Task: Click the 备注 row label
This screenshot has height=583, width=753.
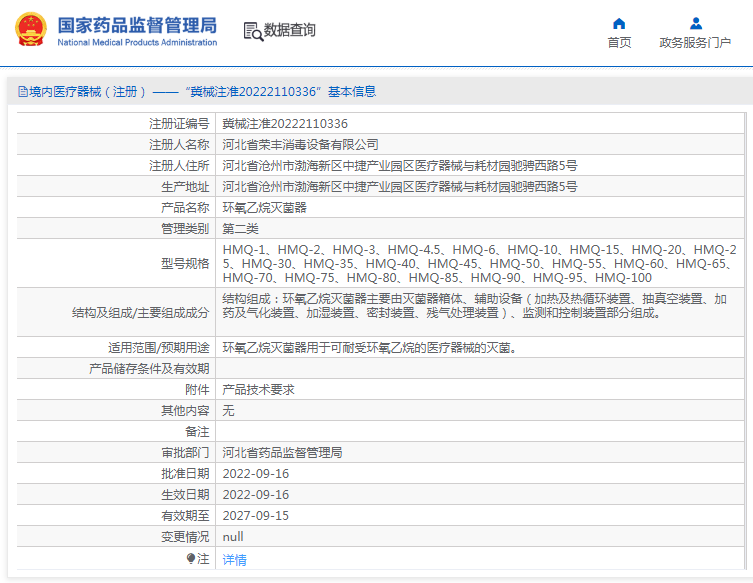Action: [197, 432]
